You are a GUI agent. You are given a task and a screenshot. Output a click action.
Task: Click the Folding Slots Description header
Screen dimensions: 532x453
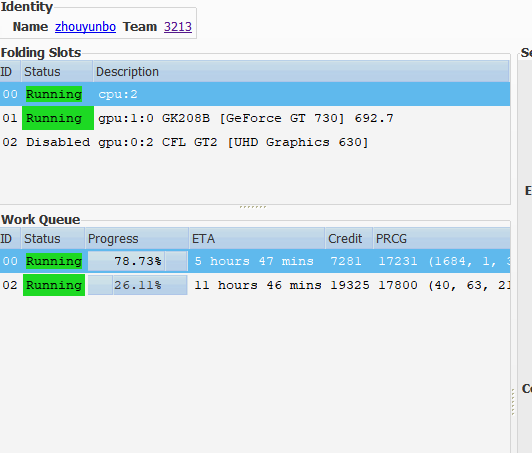301,72
